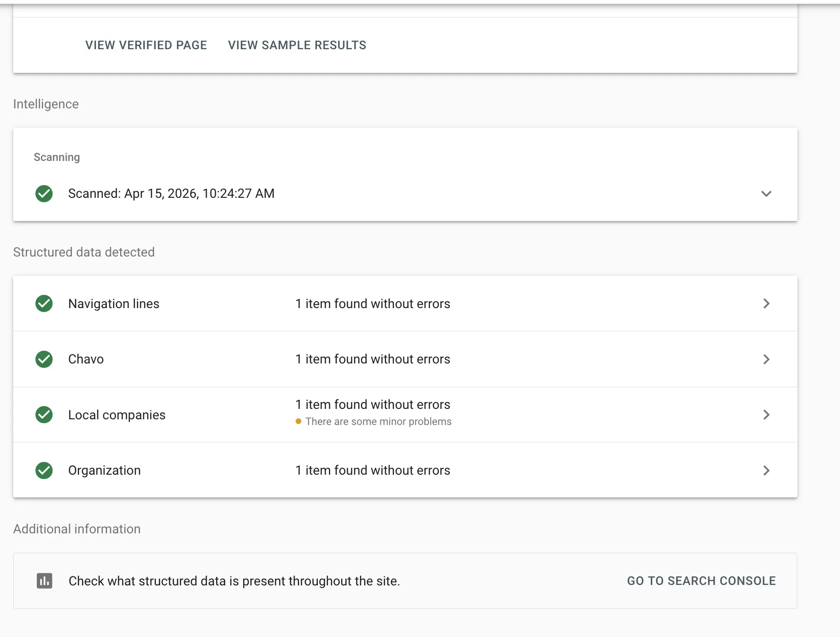Click VIEW VERIFIED PAGE button
This screenshot has width=840, height=637.
coord(146,45)
